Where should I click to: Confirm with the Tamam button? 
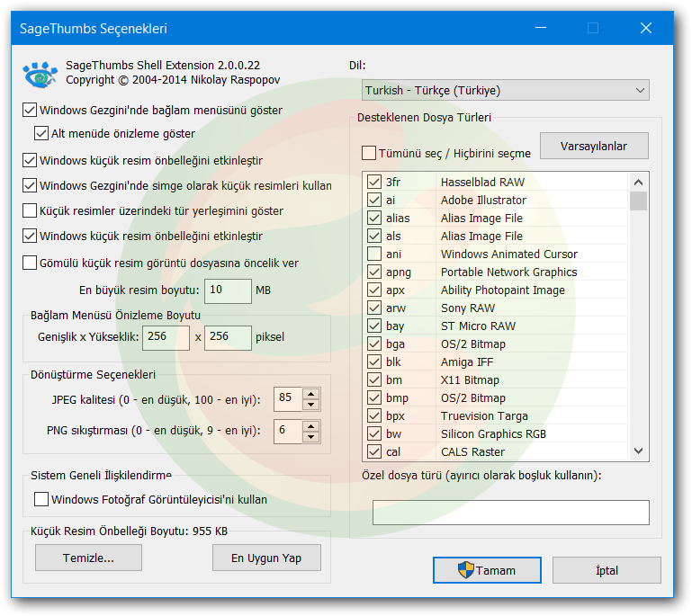[487, 570]
